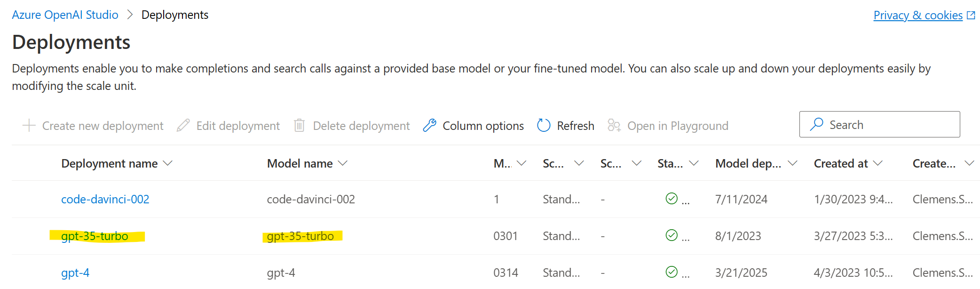The width and height of the screenshot is (980, 289).
Task: Go to Azure OpenAI Studio breadcrumb
Action: [x=65, y=15]
